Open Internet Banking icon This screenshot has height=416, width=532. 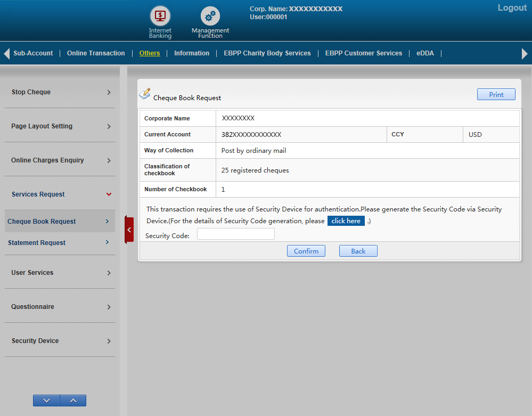160,16
